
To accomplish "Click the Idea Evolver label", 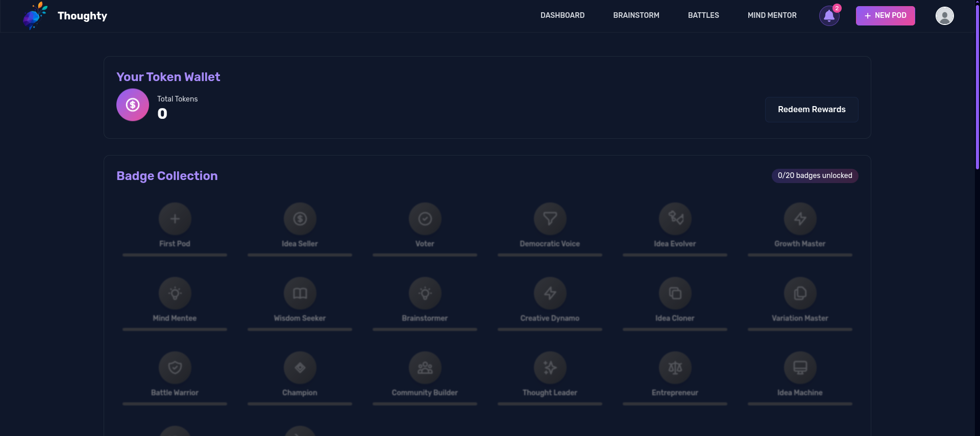I will 675,244.
